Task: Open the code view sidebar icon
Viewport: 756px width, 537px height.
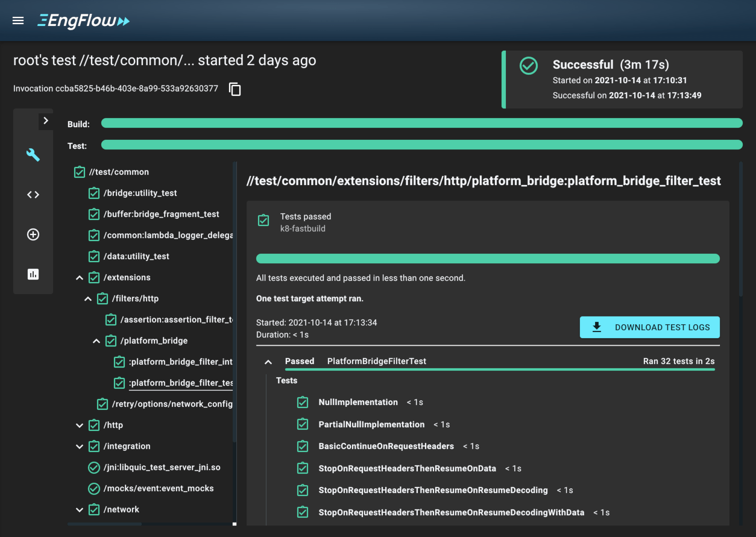Action: pos(33,194)
